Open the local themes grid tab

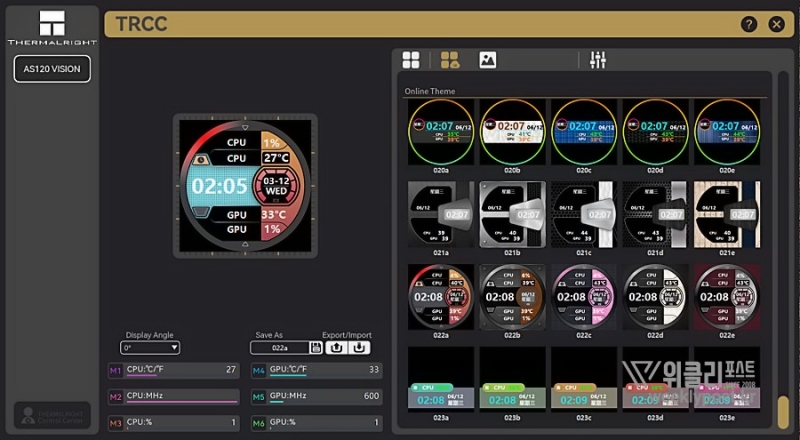pos(411,60)
